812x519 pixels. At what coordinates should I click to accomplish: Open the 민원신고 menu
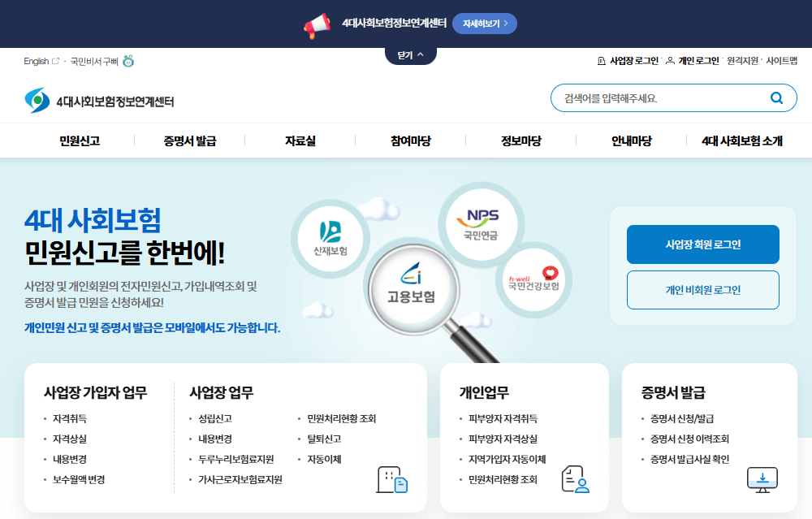point(80,141)
